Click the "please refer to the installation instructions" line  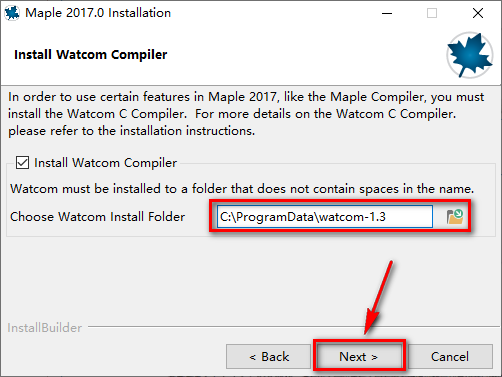132,131
